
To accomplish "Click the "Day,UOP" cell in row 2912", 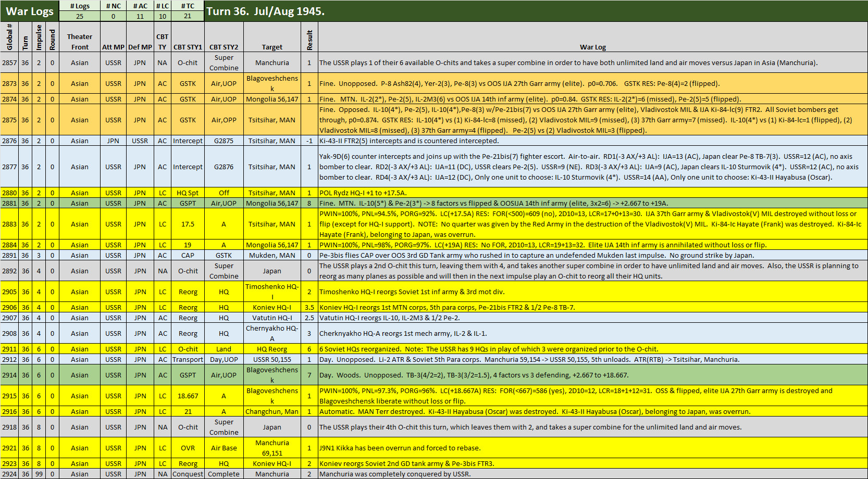I will click(224, 359).
